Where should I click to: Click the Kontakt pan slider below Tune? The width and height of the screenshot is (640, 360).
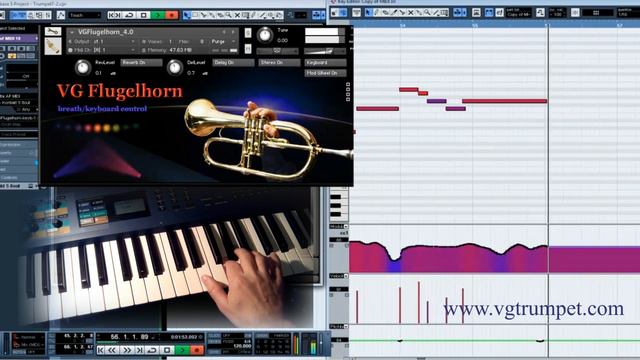tap(277, 51)
